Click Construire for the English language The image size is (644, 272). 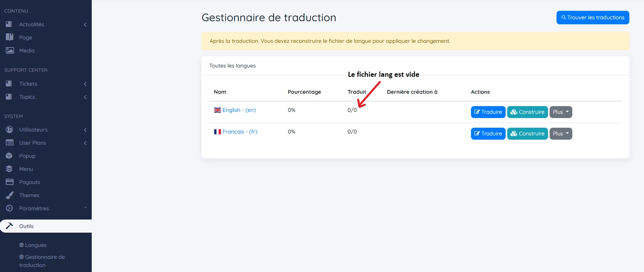tap(527, 112)
